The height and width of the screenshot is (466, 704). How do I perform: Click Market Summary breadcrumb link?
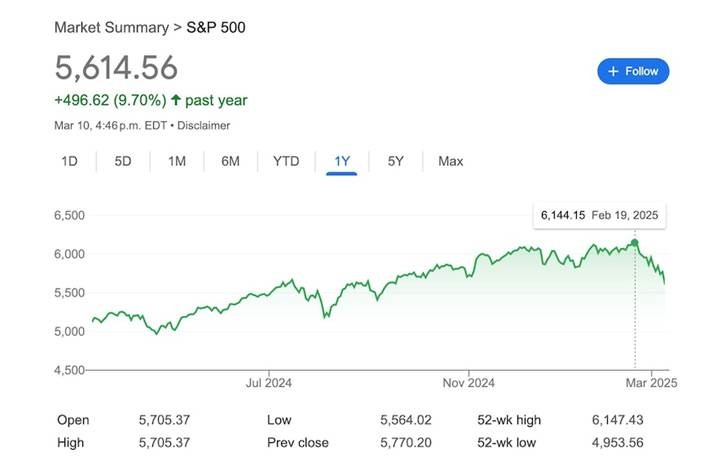pos(111,27)
